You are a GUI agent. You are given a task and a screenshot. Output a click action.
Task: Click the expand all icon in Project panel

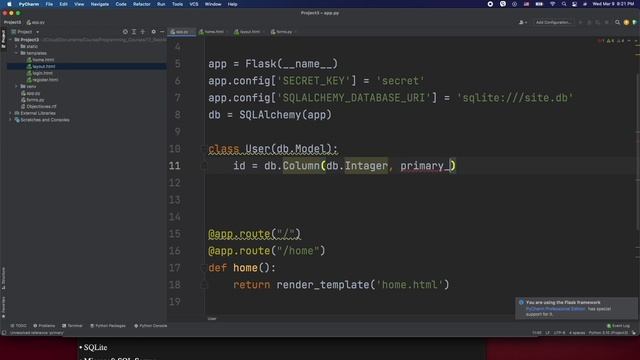pyautogui.click(x=134, y=32)
